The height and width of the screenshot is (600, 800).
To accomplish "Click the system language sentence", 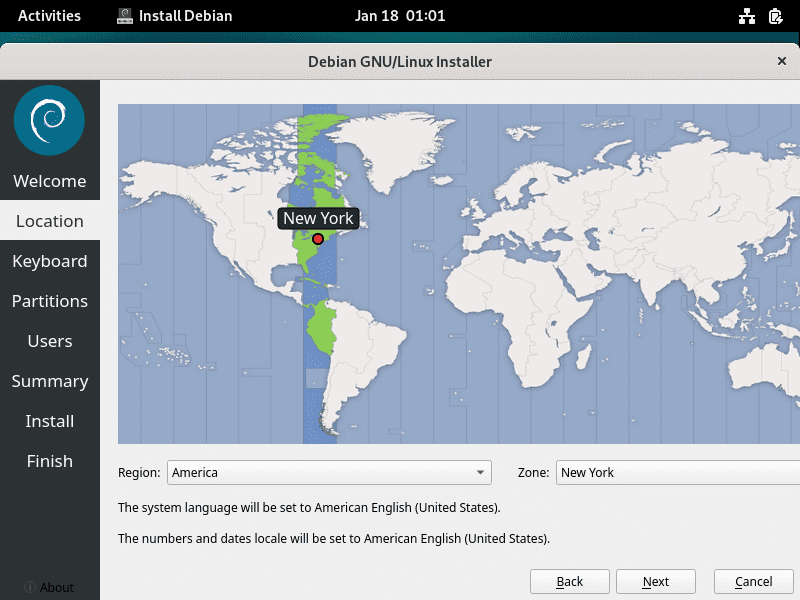I will (309, 508).
